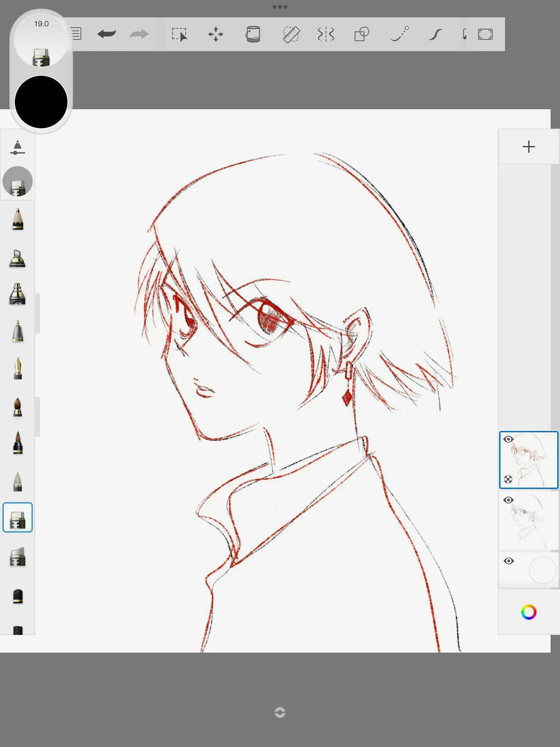Open the black color puck
This screenshot has width=560, height=747.
41,102
